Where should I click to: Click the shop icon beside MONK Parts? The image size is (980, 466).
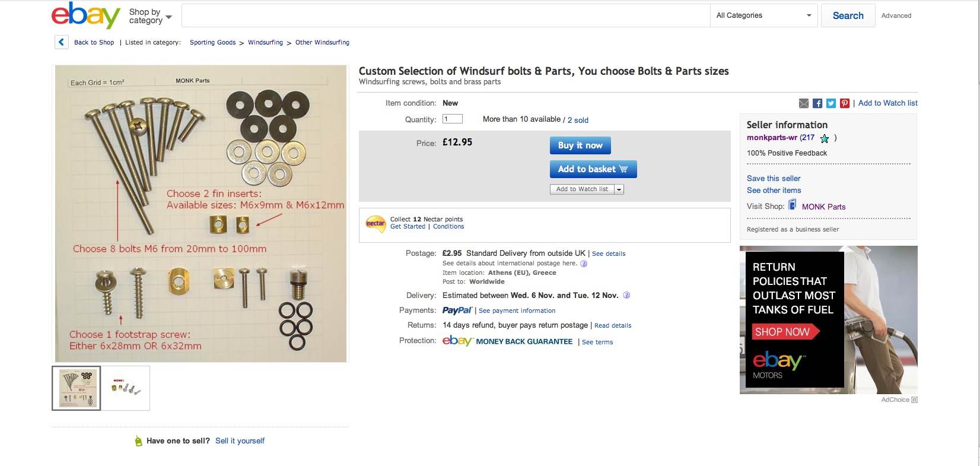[x=792, y=205]
